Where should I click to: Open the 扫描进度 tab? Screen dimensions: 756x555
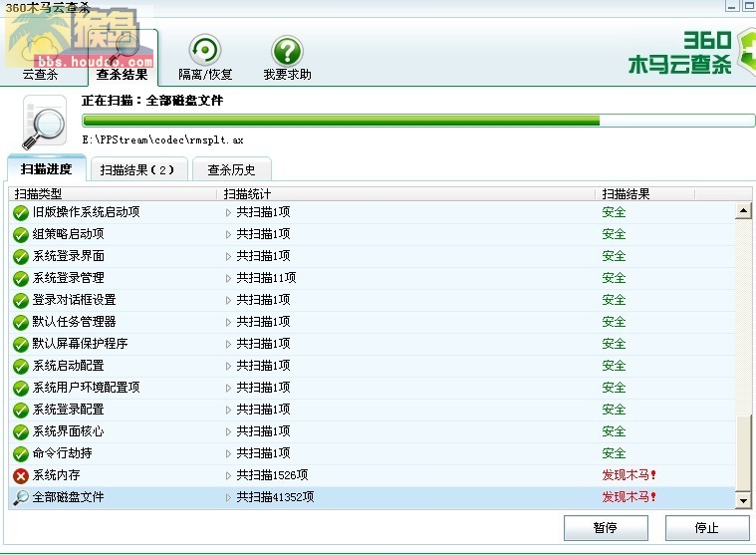(46, 168)
